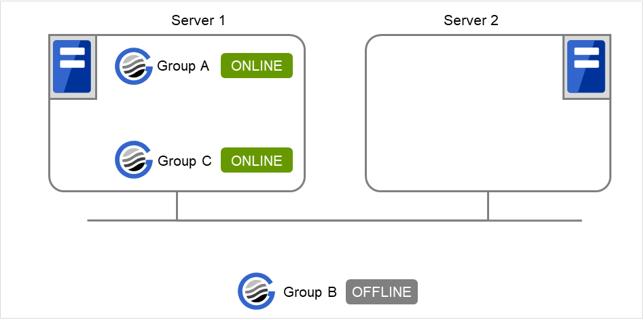
Task: Click the Server 2 blue server icon
Action: click(x=586, y=67)
